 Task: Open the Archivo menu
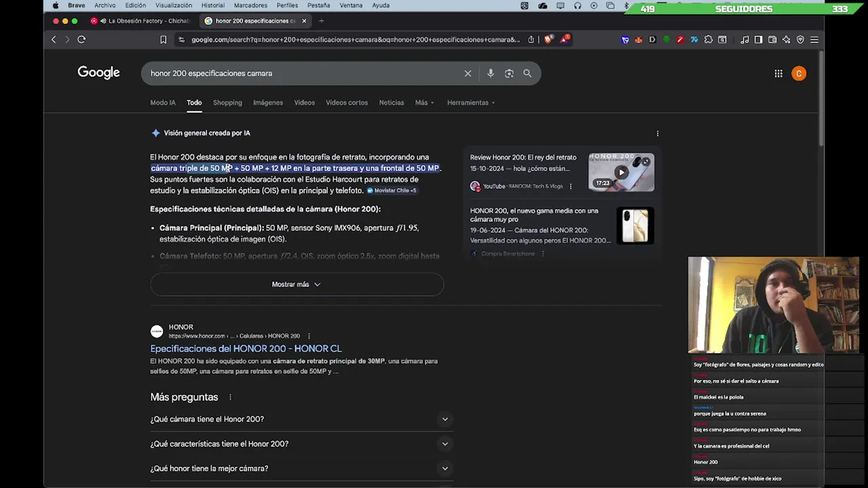tap(105, 5)
